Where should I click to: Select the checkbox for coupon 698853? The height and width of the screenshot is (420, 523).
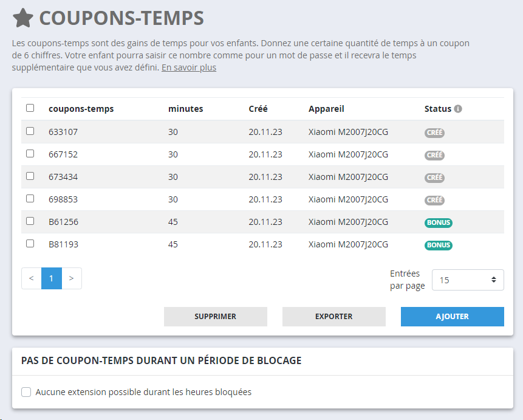[30, 199]
